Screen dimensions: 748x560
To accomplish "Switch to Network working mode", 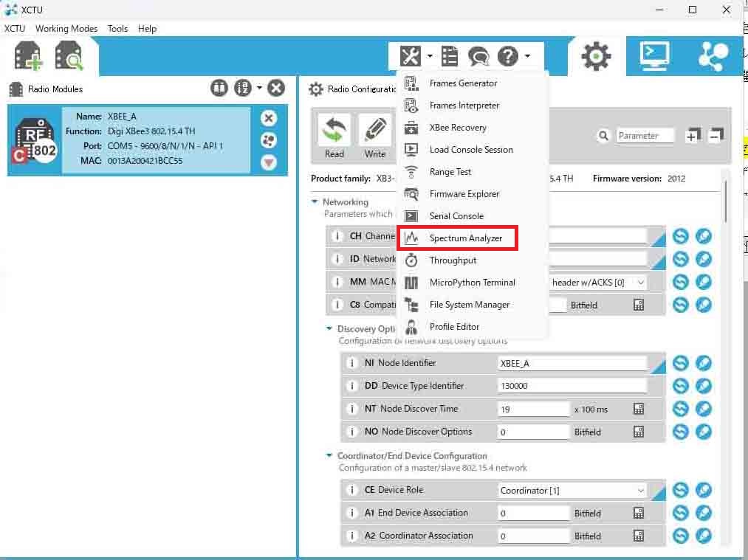I will 713,56.
